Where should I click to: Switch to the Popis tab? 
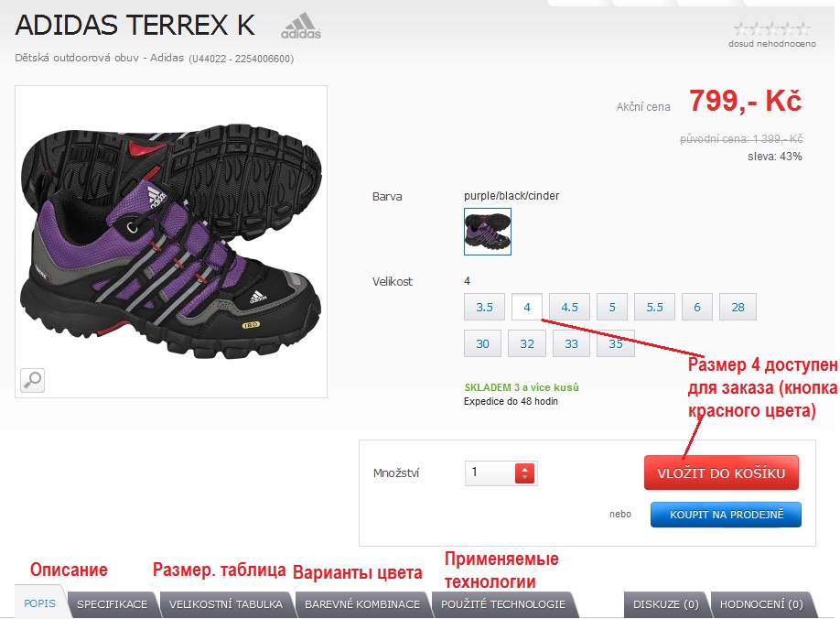[x=39, y=603]
